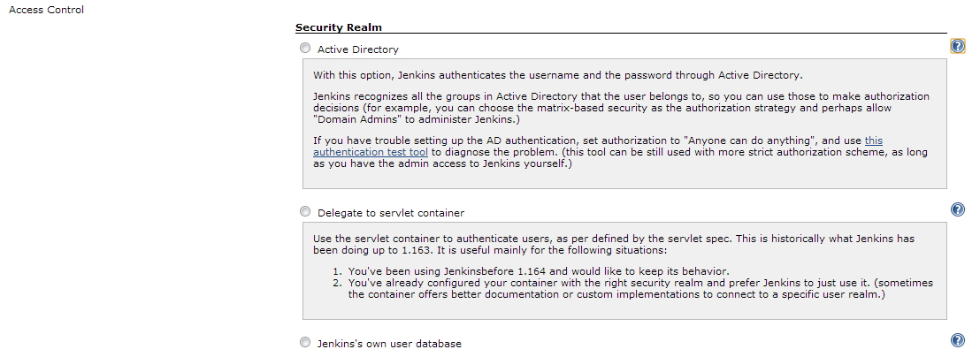
Task: Select the Active Directory radio button
Action: (305, 48)
